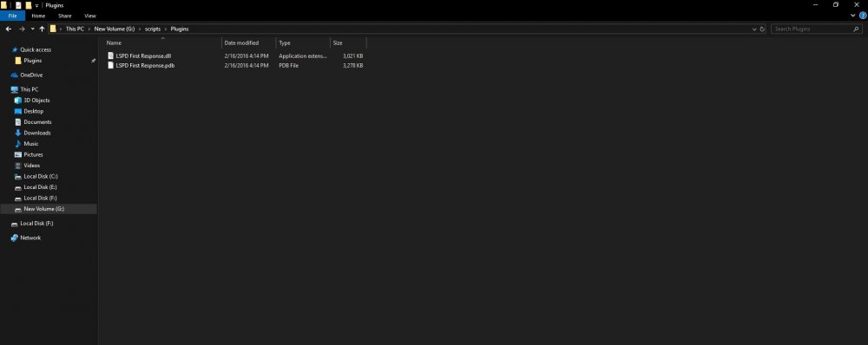Open Customize Quick Access Toolbar dropdown

click(x=36, y=5)
